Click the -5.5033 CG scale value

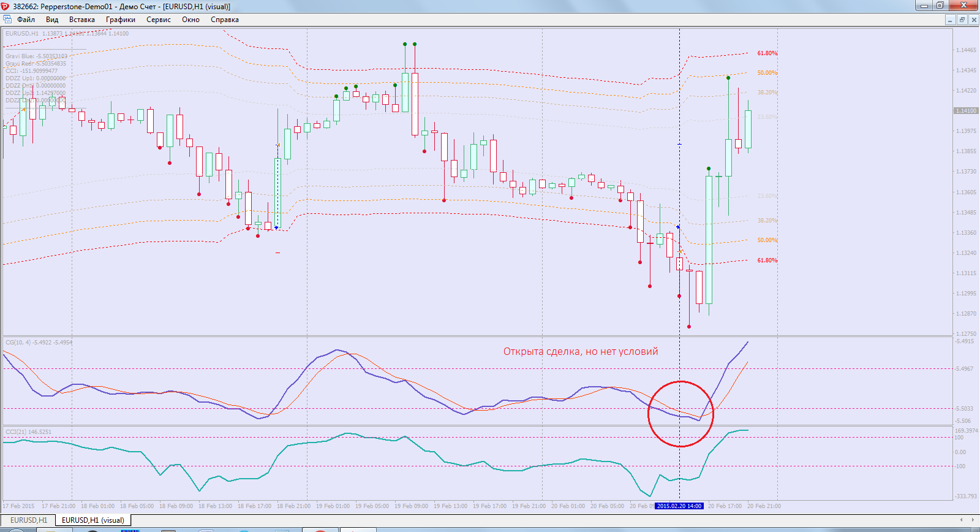[963, 409]
